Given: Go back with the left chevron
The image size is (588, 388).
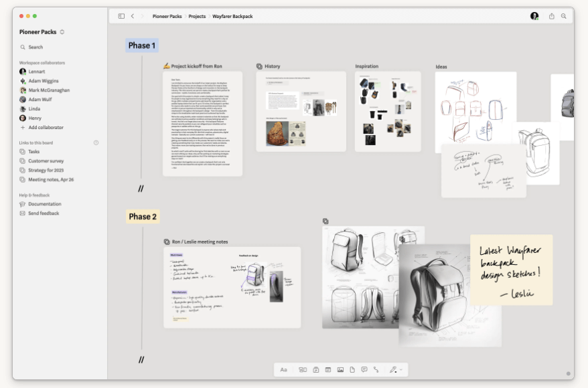Looking at the screenshot, I should [133, 16].
